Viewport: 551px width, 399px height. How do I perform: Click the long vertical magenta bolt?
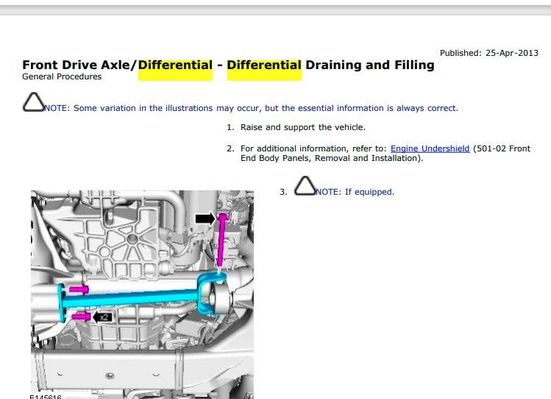coord(222,240)
